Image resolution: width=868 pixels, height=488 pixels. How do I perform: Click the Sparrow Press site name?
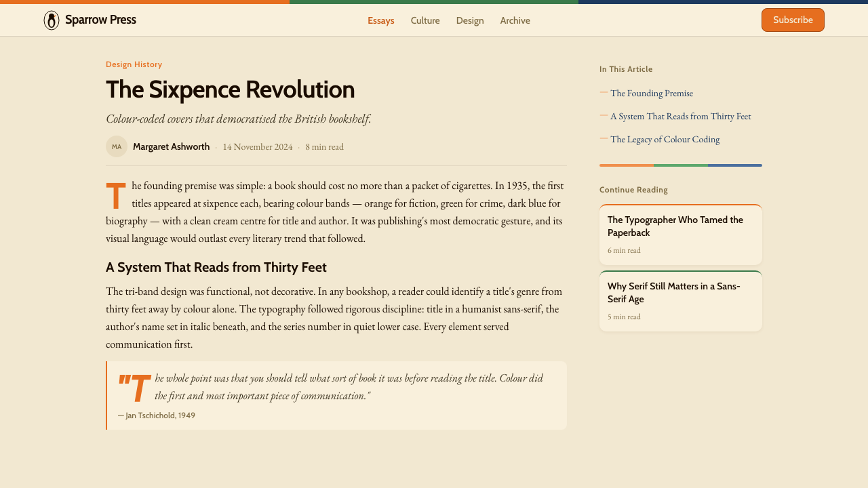pyautogui.click(x=100, y=20)
